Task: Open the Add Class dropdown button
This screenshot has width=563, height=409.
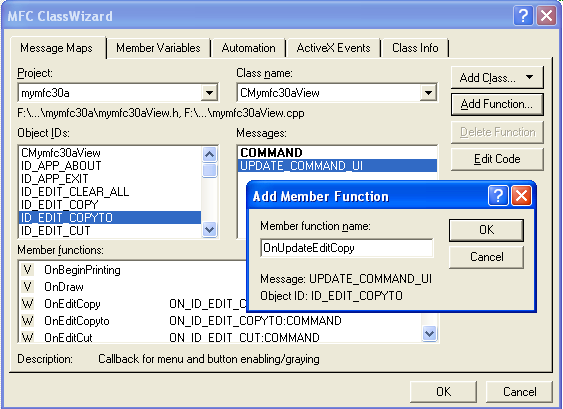Action: (x=497, y=78)
